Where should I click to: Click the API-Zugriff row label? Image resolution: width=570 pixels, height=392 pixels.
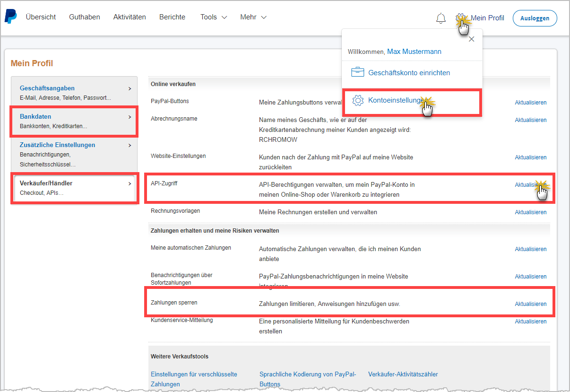click(164, 183)
